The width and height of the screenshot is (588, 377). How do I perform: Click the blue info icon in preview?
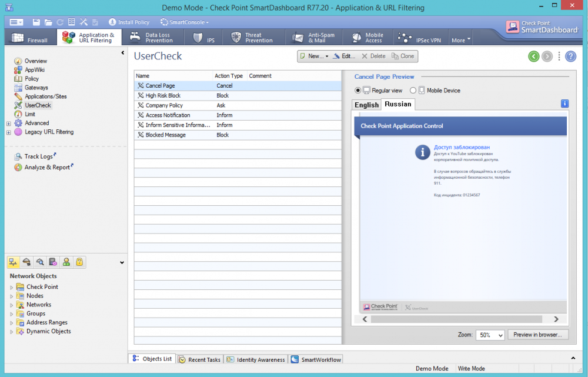[564, 104]
